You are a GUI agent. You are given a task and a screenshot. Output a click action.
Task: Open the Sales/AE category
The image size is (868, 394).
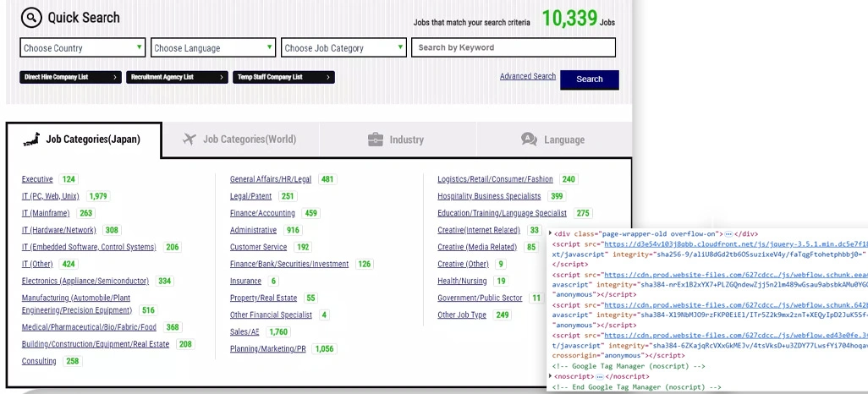click(x=244, y=332)
